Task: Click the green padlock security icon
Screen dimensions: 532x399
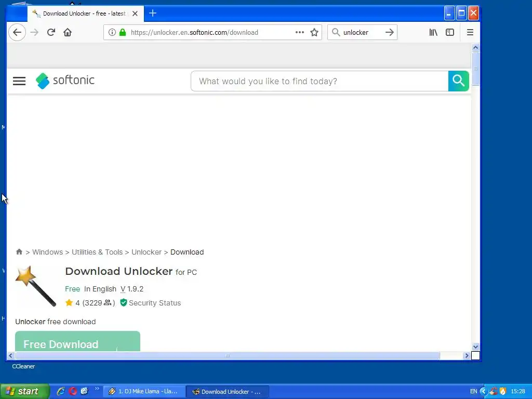Action: pyautogui.click(x=123, y=32)
